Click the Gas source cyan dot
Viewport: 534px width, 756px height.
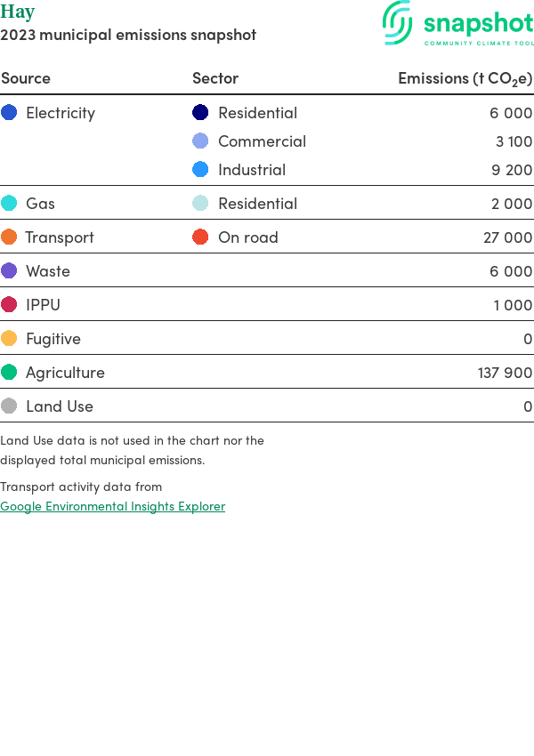point(9,204)
